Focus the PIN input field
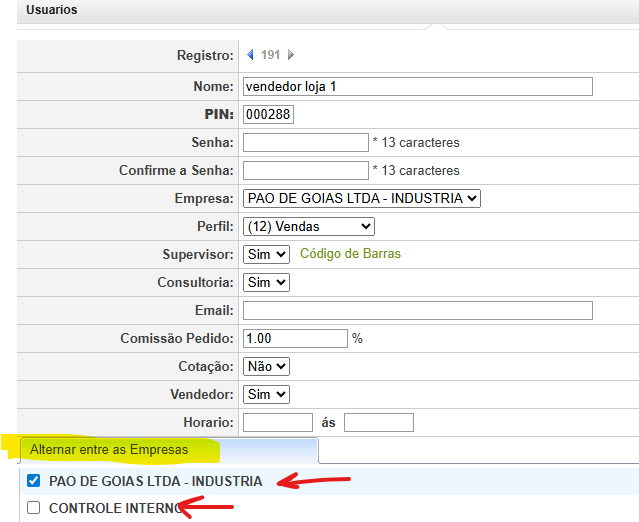Screen dimensions: 639x522 [x=268, y=114]
